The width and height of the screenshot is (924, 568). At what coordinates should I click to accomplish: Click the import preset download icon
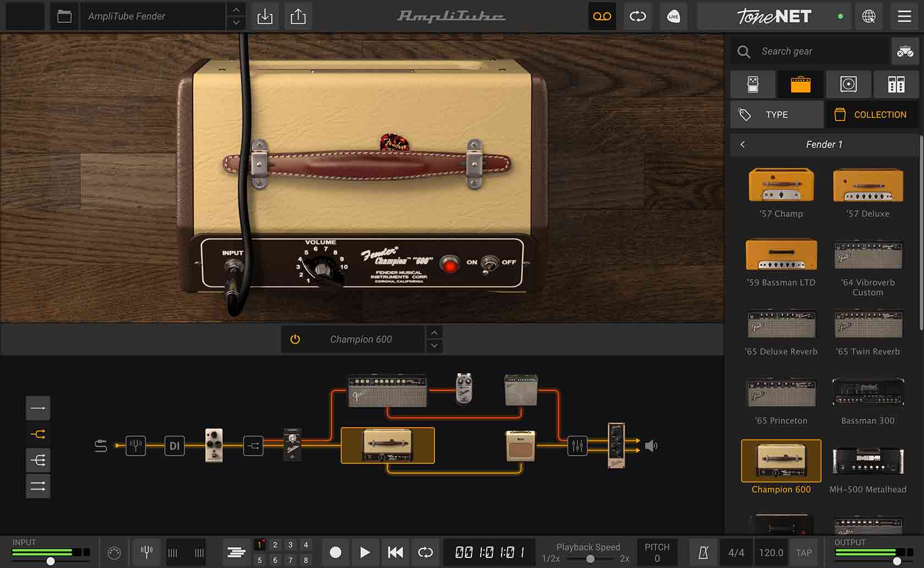(265, 17)
